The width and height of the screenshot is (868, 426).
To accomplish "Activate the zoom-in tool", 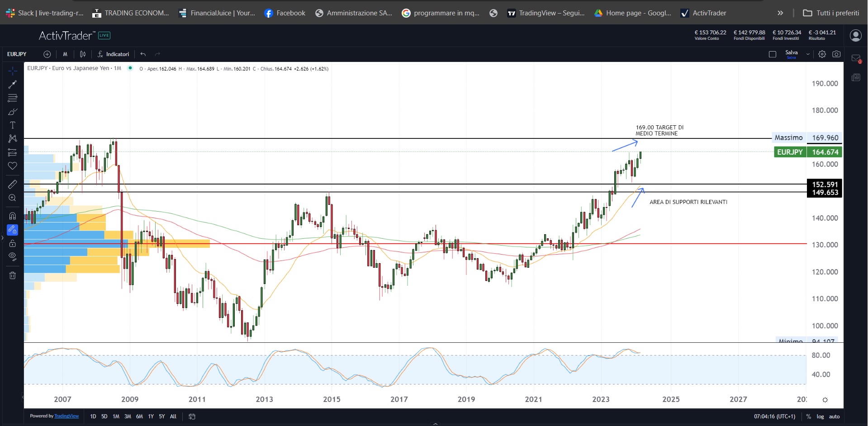I will (x=13, y=198).
